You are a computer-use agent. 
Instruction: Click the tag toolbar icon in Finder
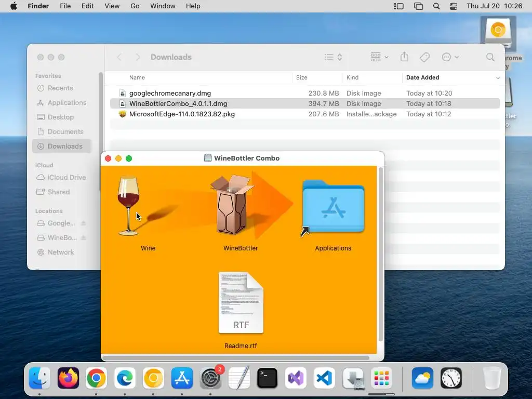(425, 57)
